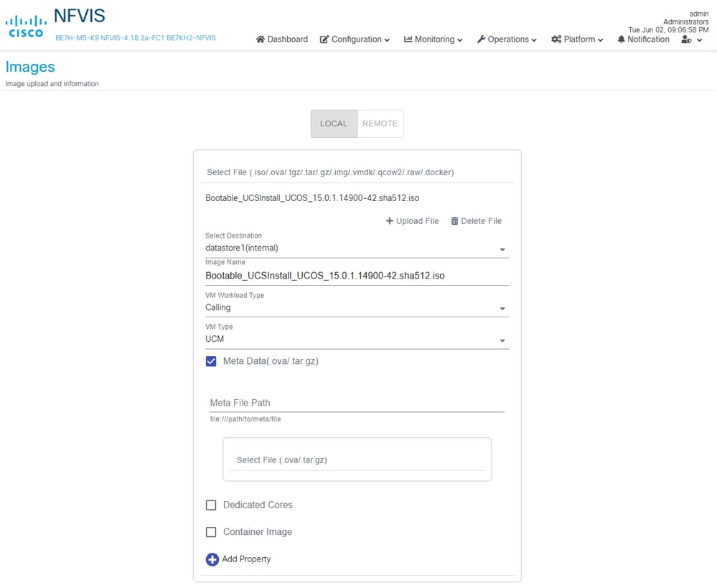The height and width of the screenshot is (588, 717).
Task: Click the plus icon beside Upload File
Action: [x=390, y=221]
